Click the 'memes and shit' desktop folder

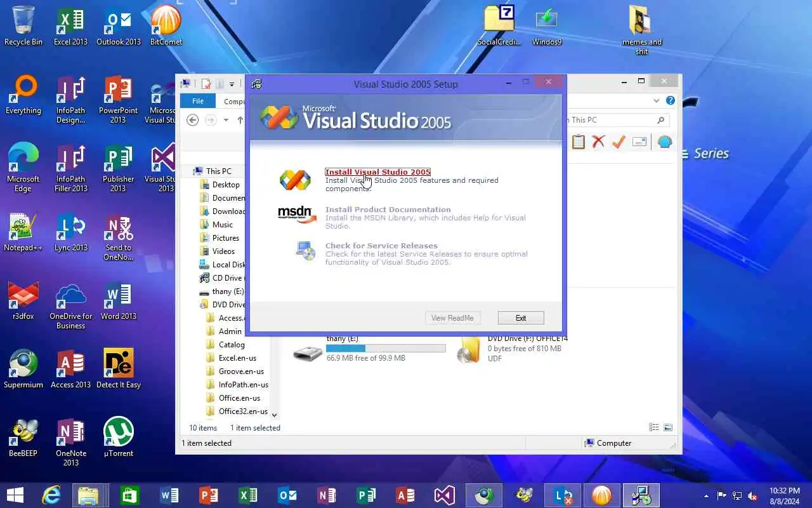642,30
